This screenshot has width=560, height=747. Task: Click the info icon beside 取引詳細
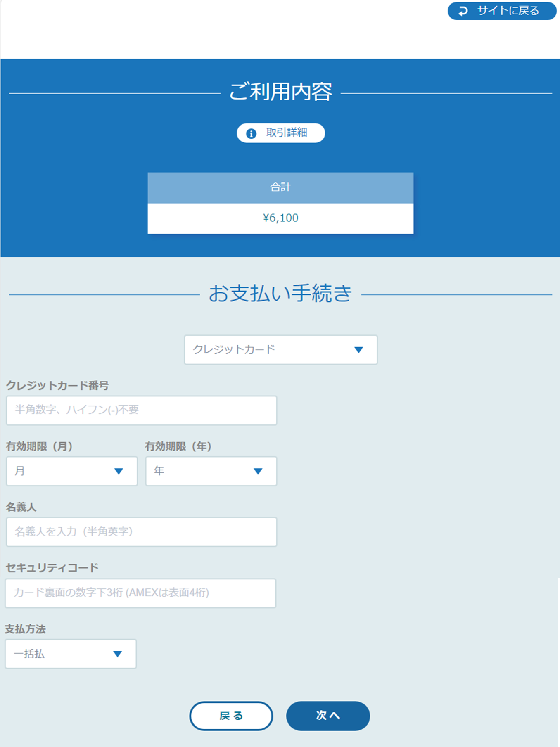pos(251,133)
